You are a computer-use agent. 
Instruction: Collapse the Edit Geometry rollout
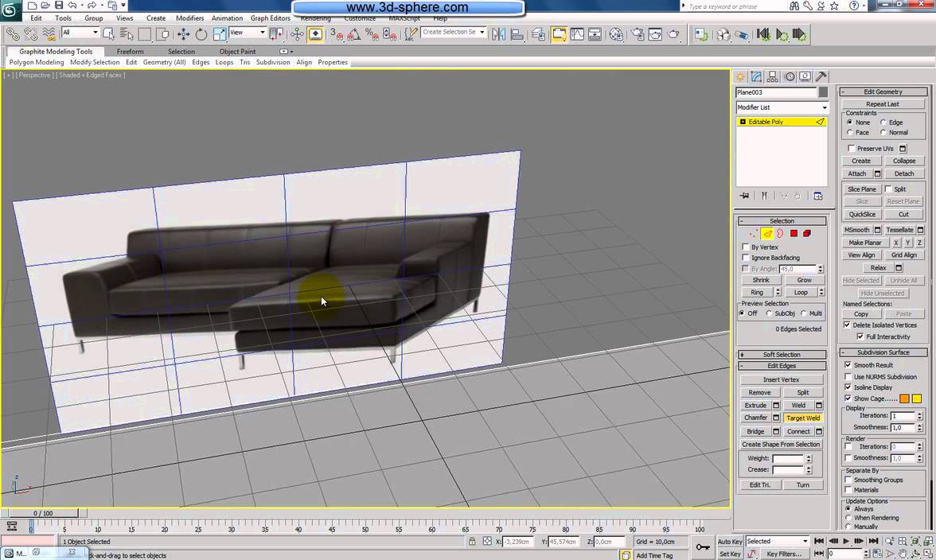click(x=883, y=91)
